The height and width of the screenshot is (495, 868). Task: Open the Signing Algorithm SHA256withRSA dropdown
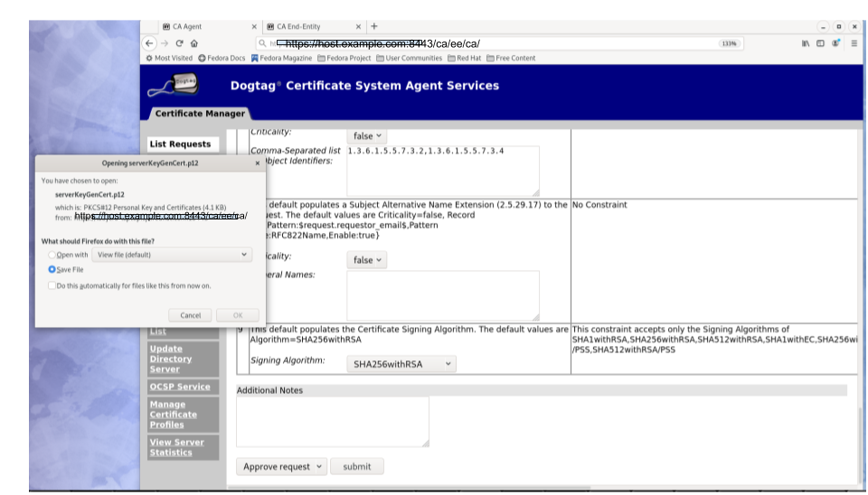401,364
